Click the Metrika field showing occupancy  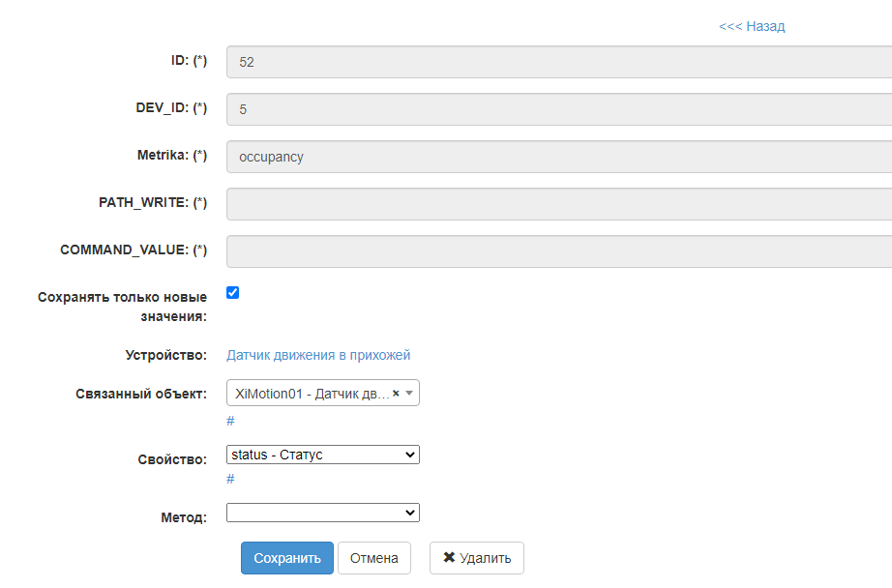[x=559, y=157]
